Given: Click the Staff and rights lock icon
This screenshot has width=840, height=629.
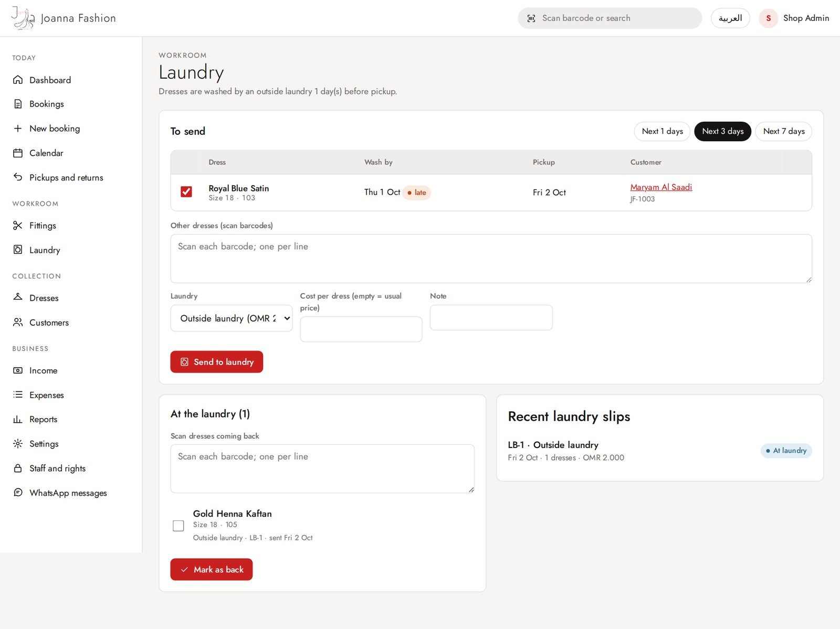Looking at the screenshot, I should (18, 468).
